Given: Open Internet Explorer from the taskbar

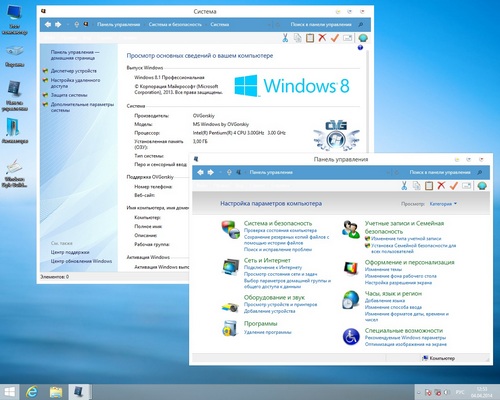Looking at the screenshot, I should (32, 392).
